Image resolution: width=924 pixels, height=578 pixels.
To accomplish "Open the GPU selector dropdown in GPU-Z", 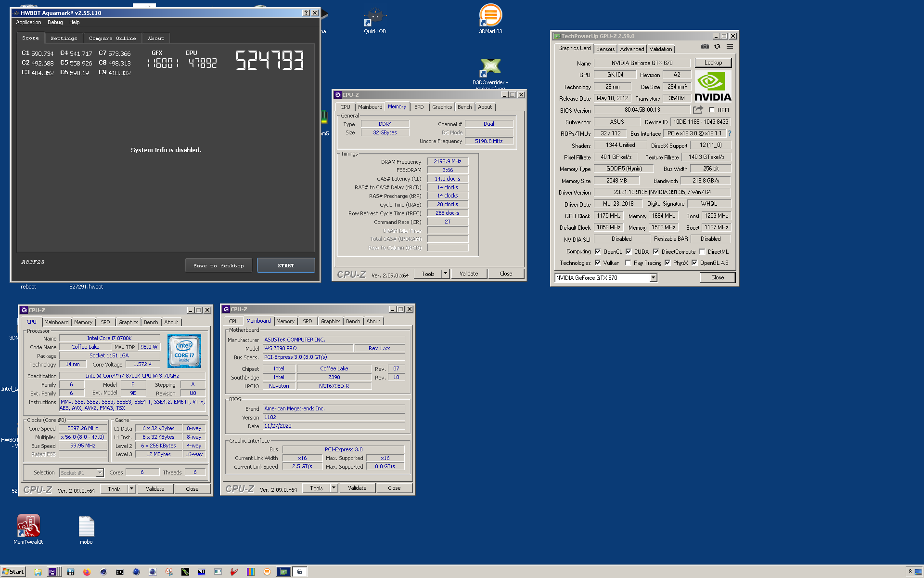I will pyautogui.click(x=653, y=277).
